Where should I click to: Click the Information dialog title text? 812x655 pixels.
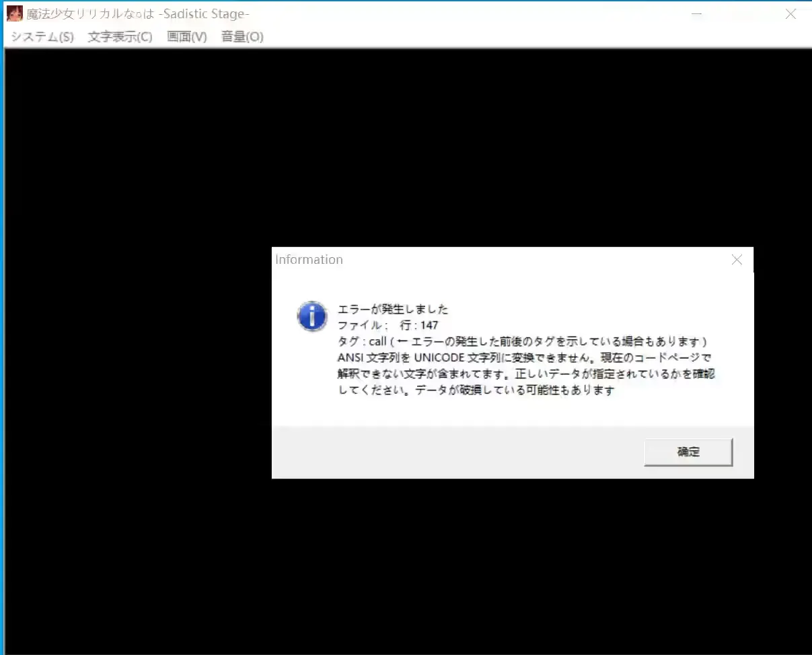point(309,260)
